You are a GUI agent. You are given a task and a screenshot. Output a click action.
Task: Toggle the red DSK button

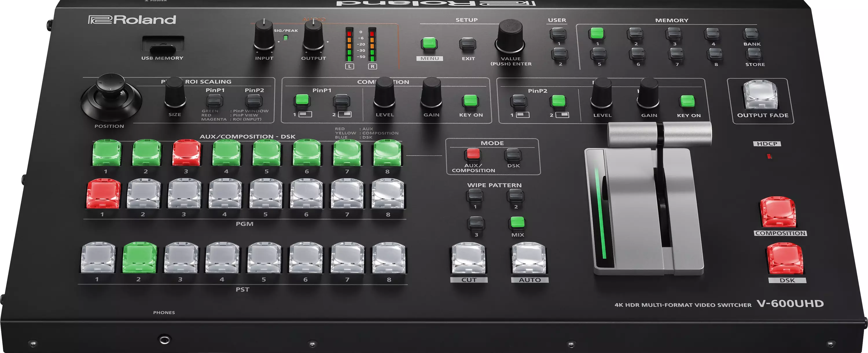[x=785, y=259]
